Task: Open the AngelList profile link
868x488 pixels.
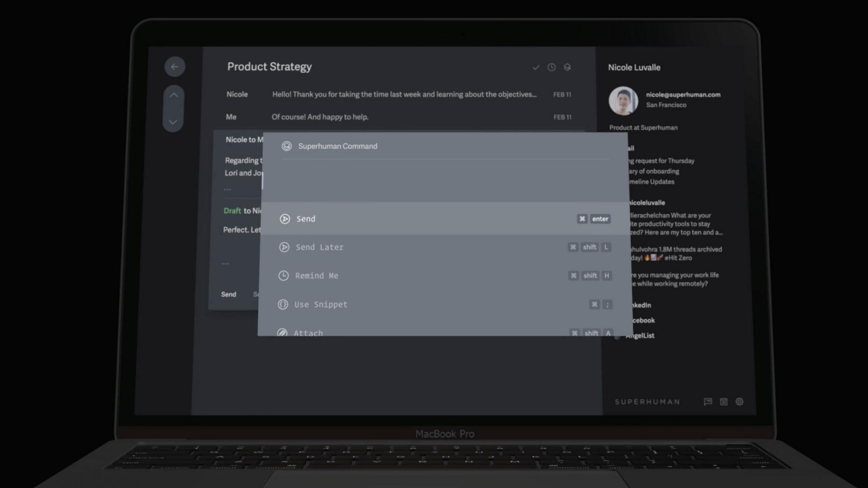Action: (x=640, y=336)
